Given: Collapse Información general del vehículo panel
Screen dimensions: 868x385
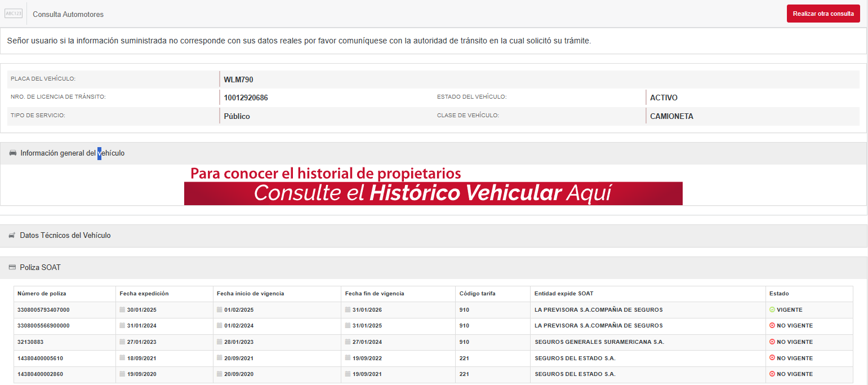Looking at the screenshot, I should tap(72, 153).
